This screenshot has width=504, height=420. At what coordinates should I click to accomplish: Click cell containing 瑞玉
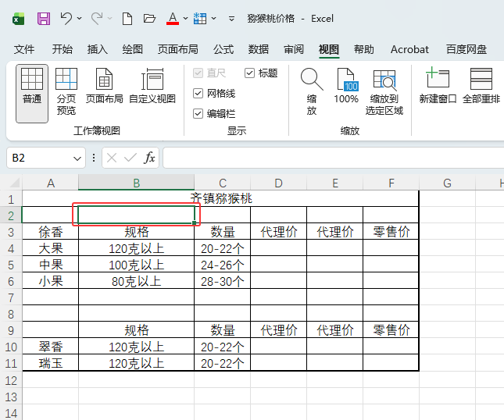click(51, 363)
